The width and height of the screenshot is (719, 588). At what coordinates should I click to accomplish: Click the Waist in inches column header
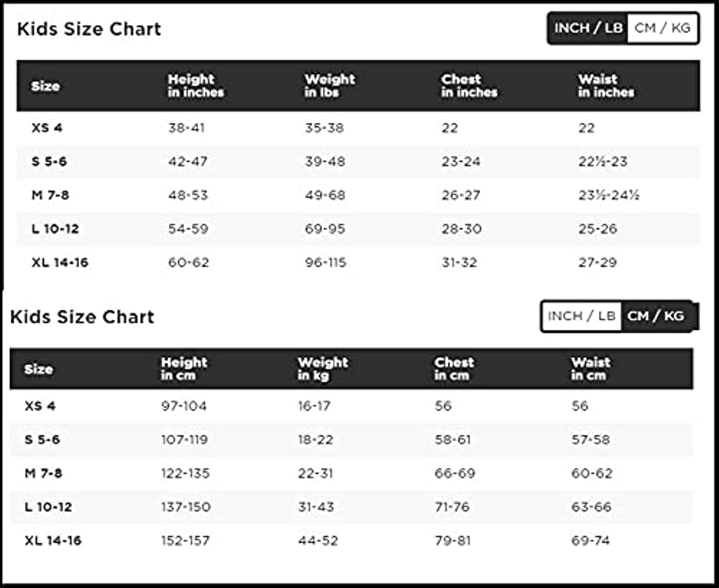[606, 86]
